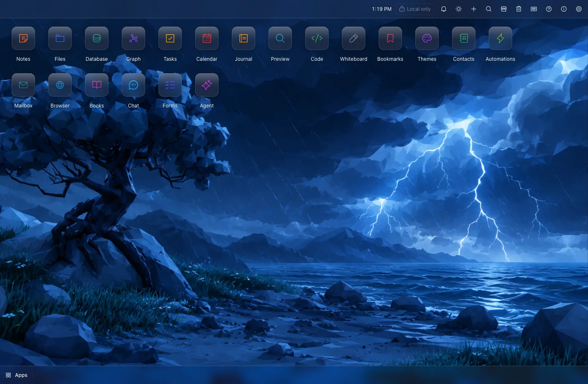
Task: Click the plus icon in the top bar
Action: point(474,9)
